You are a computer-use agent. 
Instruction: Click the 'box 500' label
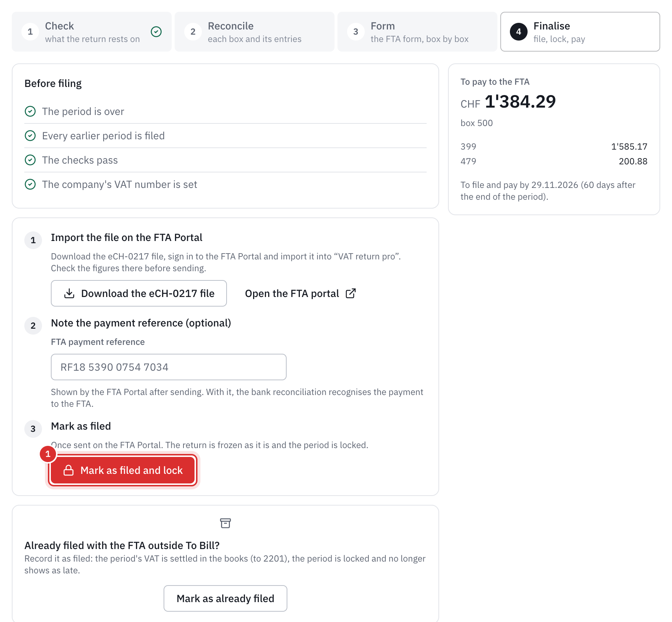click(477, 123)
